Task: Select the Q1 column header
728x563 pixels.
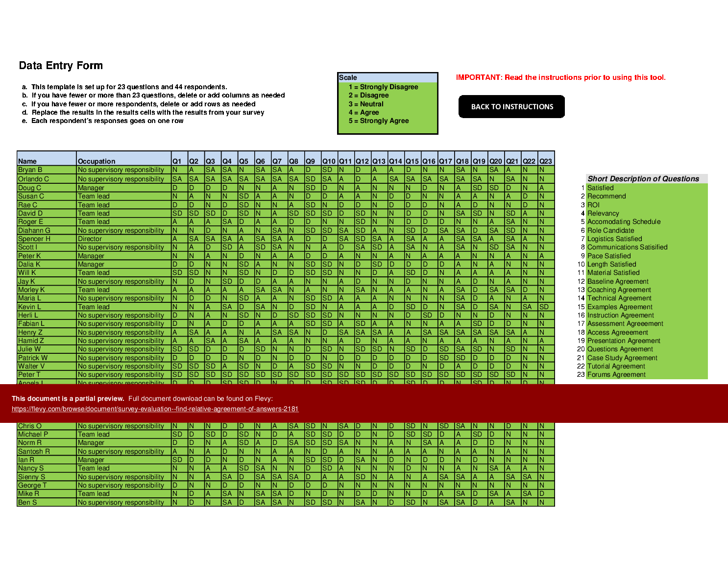Action: [178, 161]
